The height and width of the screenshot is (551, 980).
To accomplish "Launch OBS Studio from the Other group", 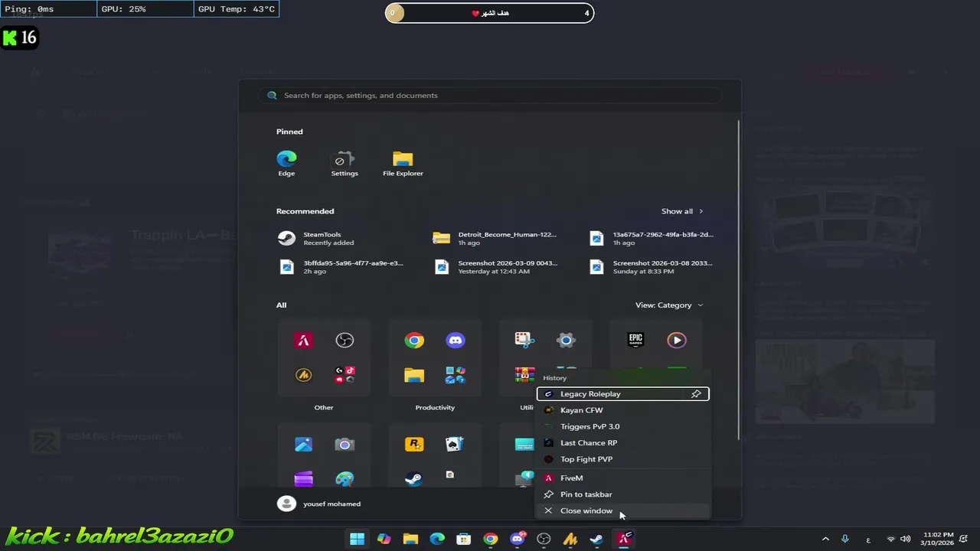I will 345,341.
